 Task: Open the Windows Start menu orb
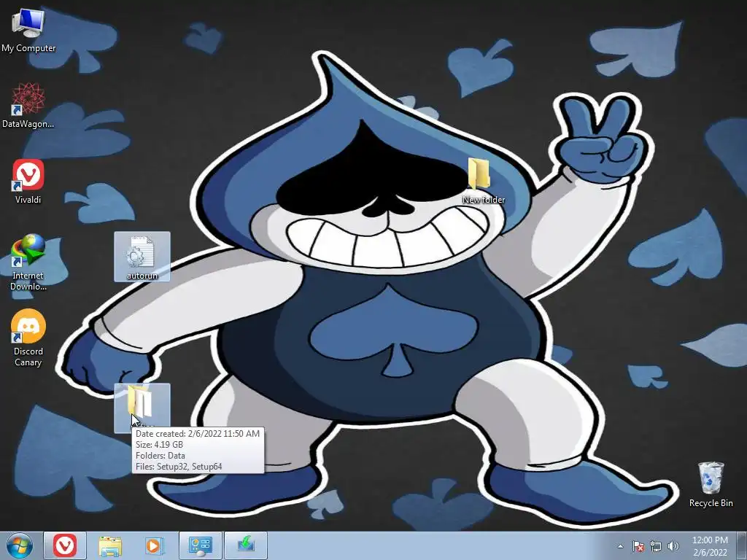click(20, 545)
